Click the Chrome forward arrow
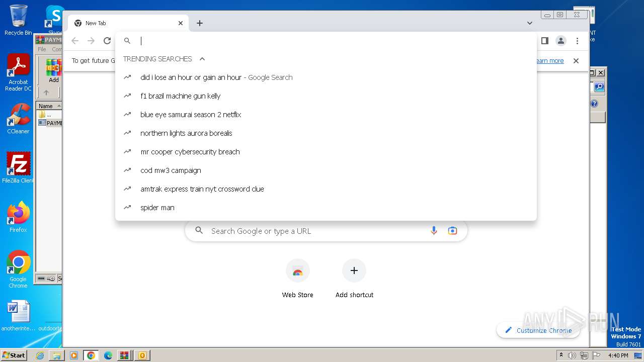This screenshot has height=362, width=644. 91,41
